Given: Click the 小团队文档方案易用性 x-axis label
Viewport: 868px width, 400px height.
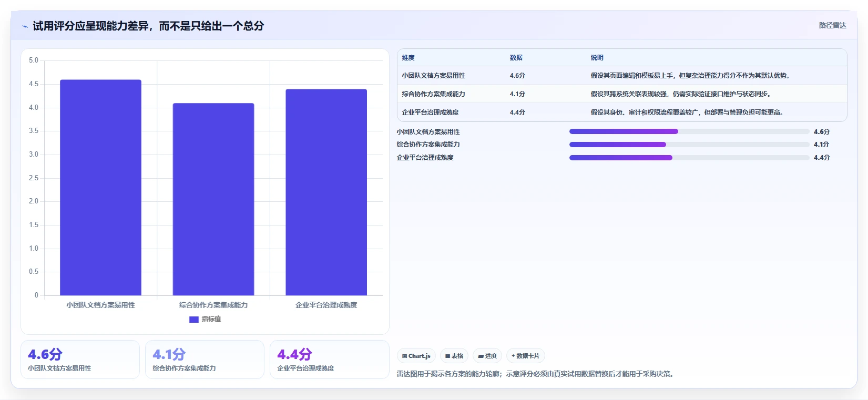Looking at the screenshot, I should point(100,305).
